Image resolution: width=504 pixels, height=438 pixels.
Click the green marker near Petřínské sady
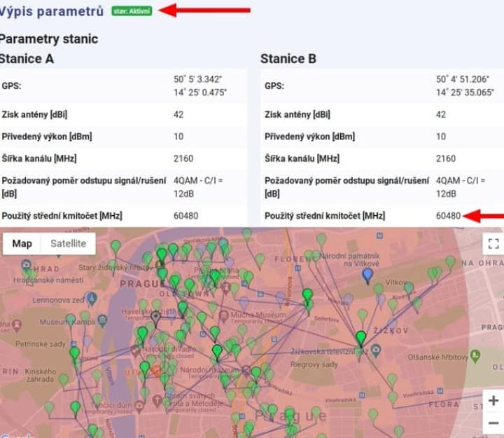[x=75, y=353]
